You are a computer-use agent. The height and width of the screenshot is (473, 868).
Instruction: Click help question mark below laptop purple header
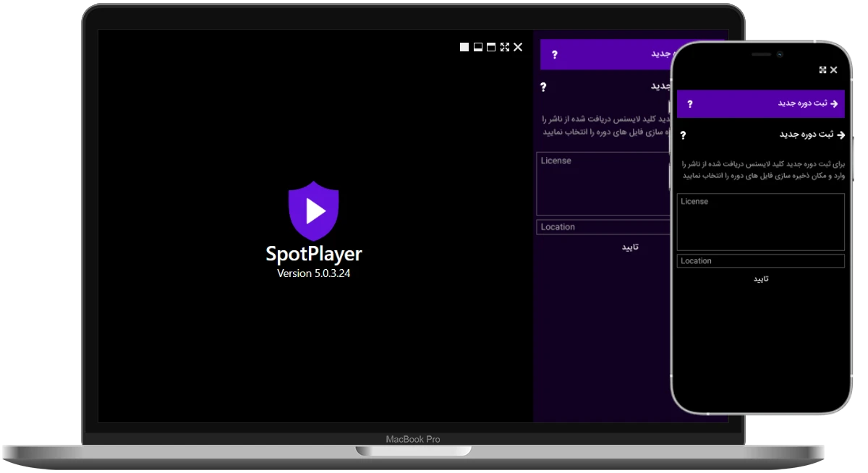coord(543,87)
